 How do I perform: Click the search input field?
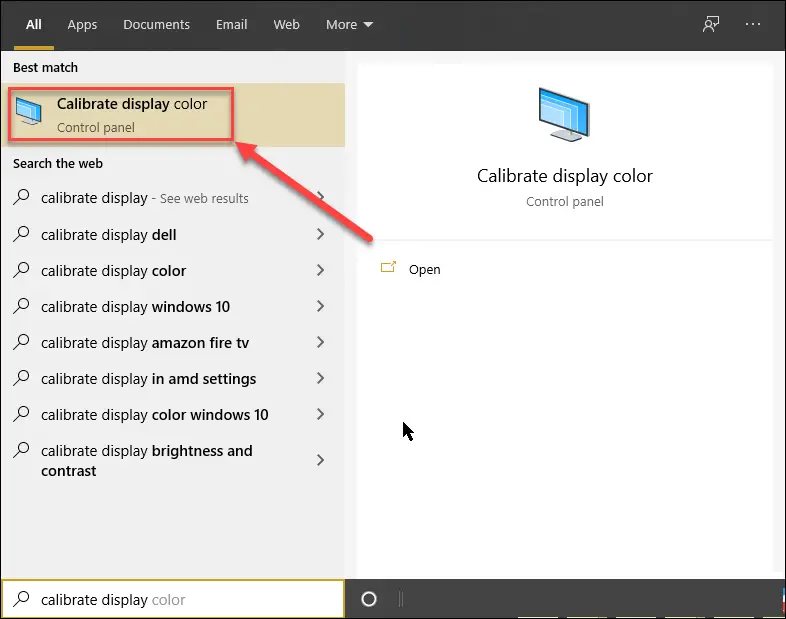[173, 599]
